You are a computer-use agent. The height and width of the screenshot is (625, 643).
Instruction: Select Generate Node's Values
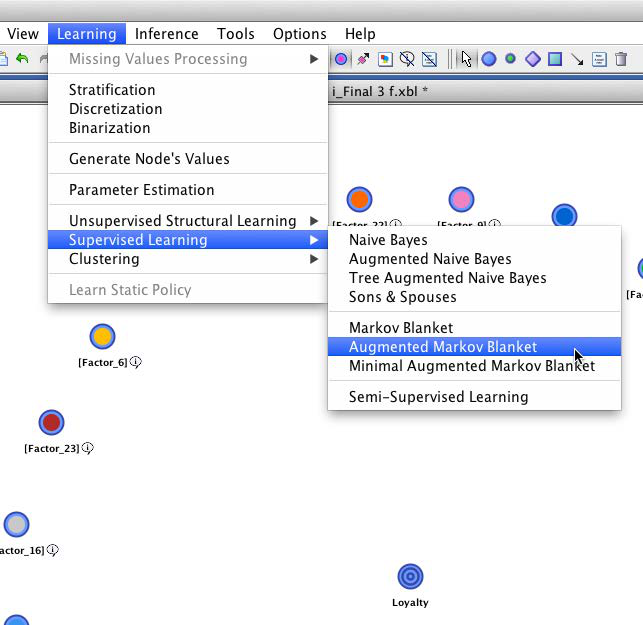[188, 159]
